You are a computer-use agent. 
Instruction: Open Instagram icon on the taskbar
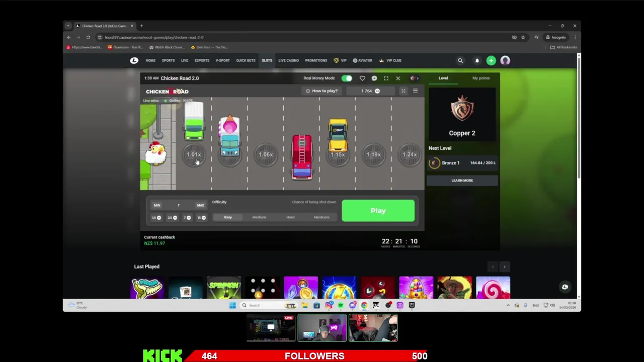[x=329, y=305]
